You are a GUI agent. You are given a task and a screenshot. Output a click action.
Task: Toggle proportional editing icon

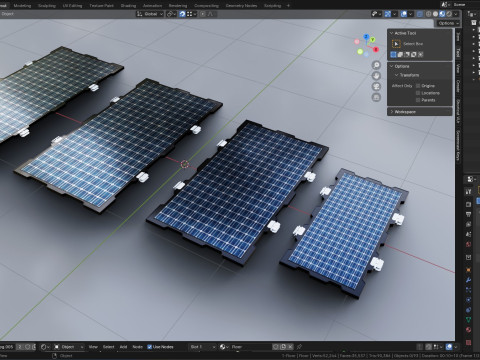click(x=203, y=14)
